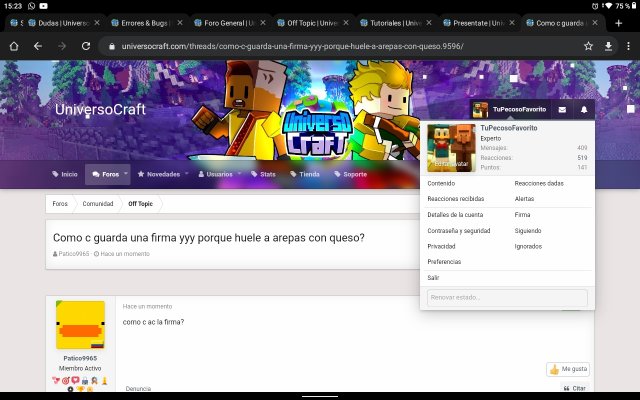640x400 pixels.
Task: Click Salir to log out
Action: 433,277
